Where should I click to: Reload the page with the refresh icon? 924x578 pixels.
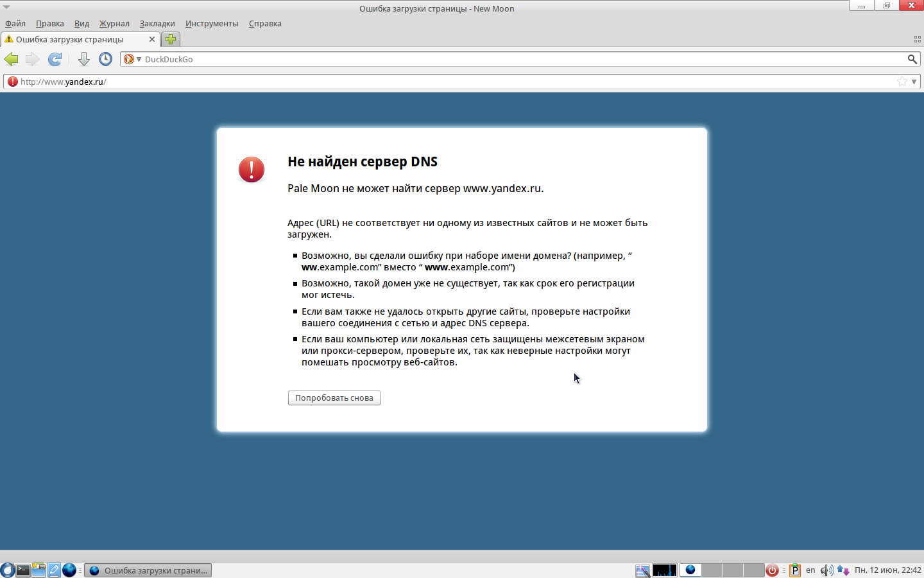tap(55, 59)
